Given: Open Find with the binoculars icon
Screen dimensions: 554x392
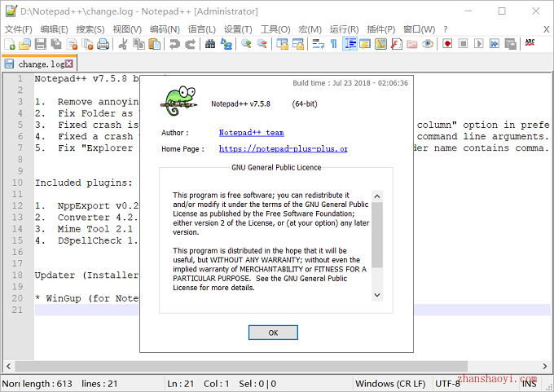Looking at the screenshot, I should coord(210,44).
